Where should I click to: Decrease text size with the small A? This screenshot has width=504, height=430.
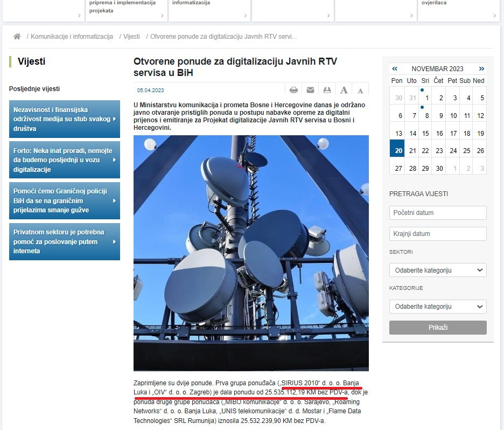[x=360, y=91]
